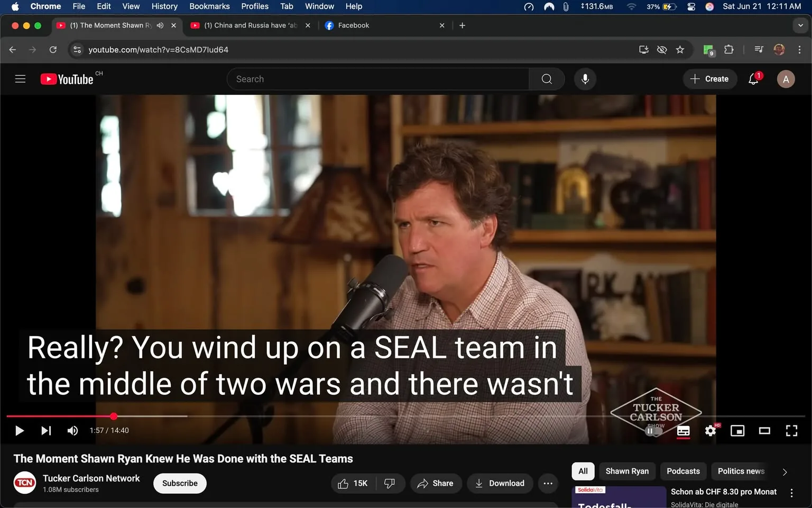The width and height of the screenshot is (812, 508).
Task: Play the paused video
Action: 20,431
